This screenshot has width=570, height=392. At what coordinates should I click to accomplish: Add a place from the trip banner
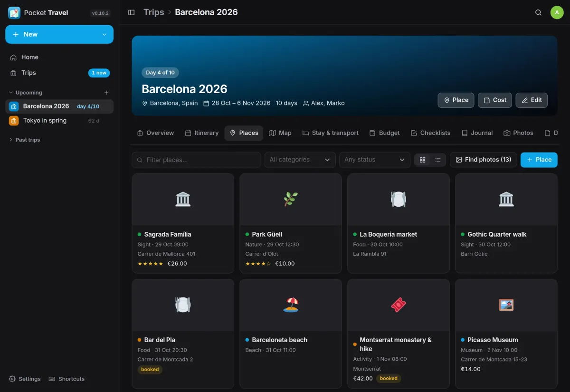(x=456, y=100)
